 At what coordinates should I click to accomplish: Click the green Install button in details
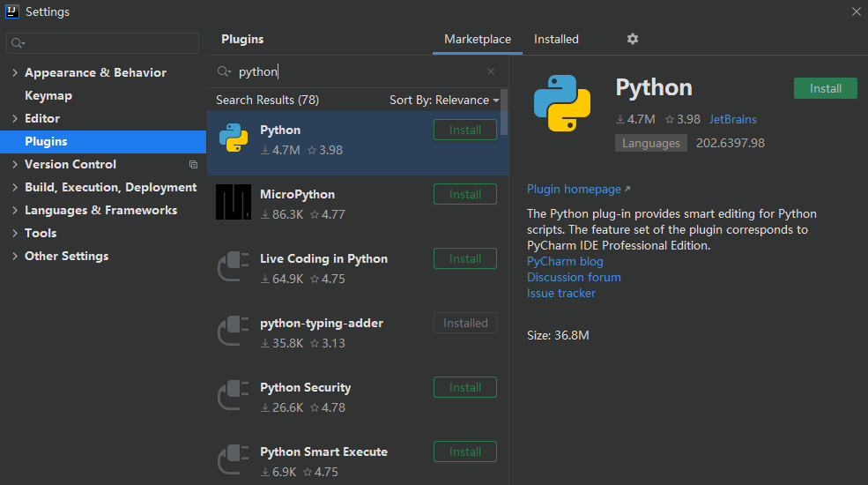pyautogui.click(x=826, y=88)
